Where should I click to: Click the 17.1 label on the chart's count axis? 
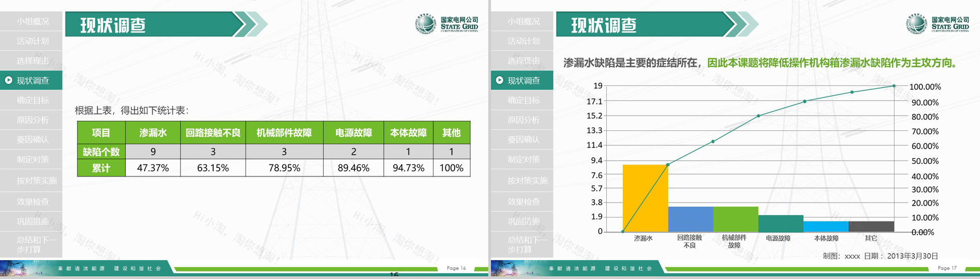pos(594,101)
